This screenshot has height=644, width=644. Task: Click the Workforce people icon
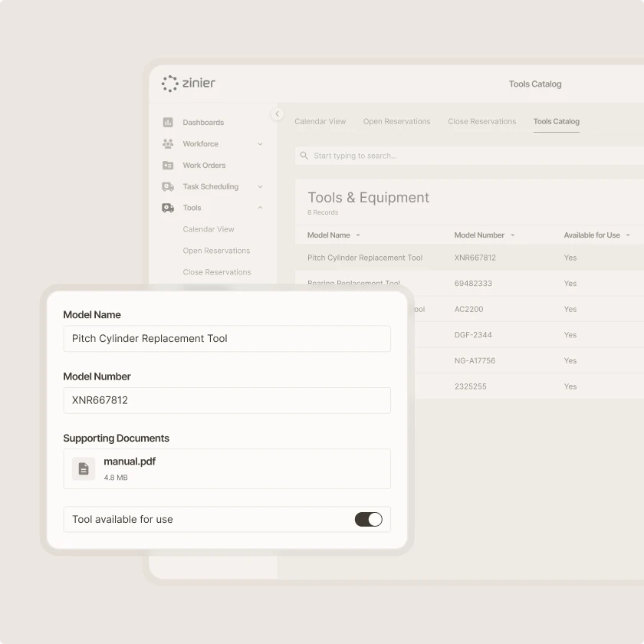(x=168, y=144)
